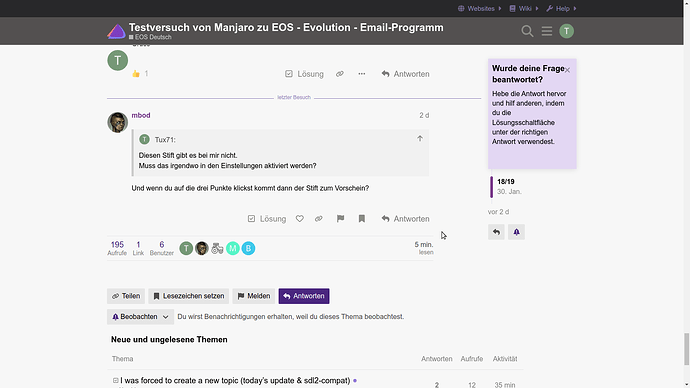Click the reply arrow icon in timeline
This screenshot has width=690, height=388.
(496, 232)
